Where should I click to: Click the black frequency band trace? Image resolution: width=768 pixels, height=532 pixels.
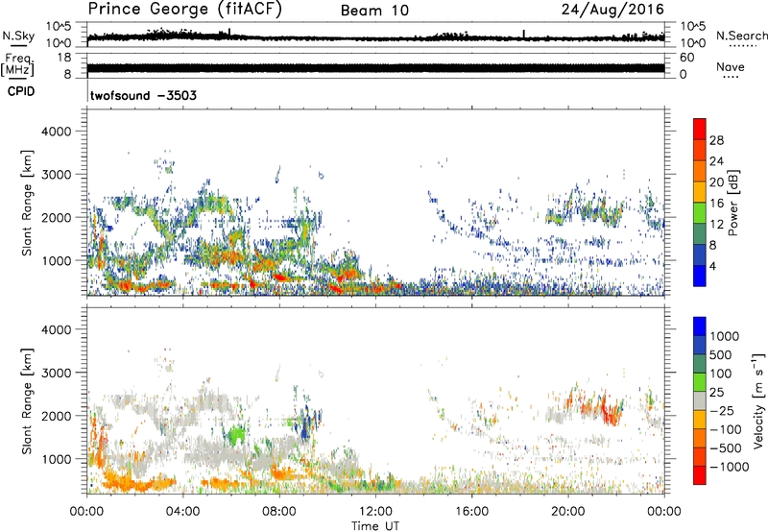[x=376, y=68]
